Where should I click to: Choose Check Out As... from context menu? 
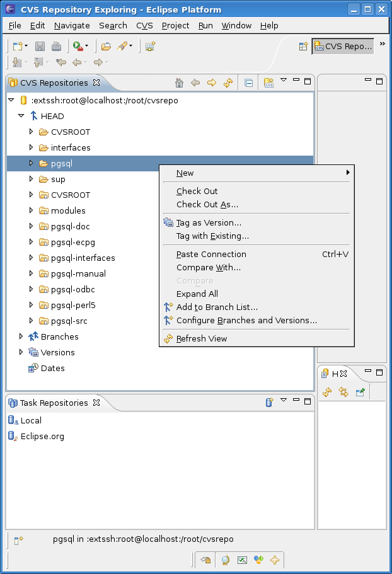pyautogui.click(x=207, y=204)
